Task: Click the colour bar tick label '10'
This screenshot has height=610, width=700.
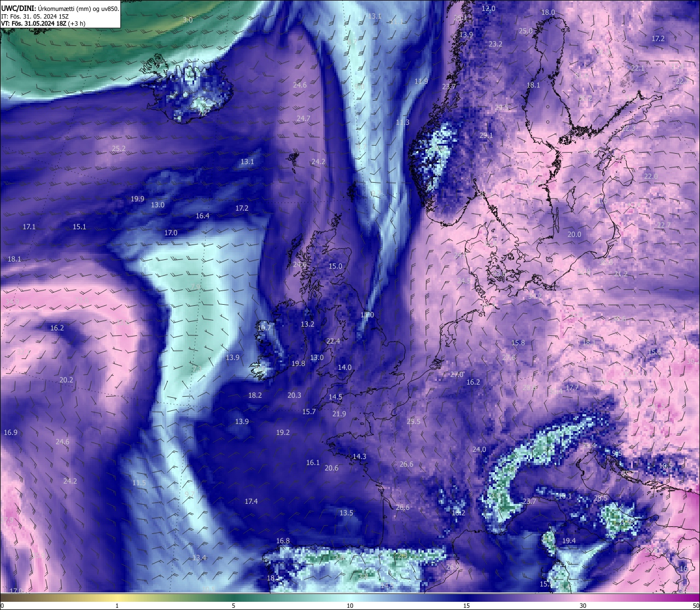Action: coord(350,606)
